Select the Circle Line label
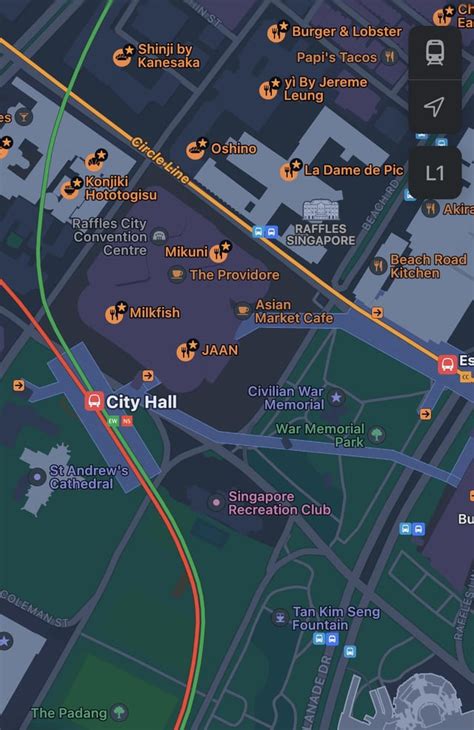474x730 pixels. click(161, 161)
